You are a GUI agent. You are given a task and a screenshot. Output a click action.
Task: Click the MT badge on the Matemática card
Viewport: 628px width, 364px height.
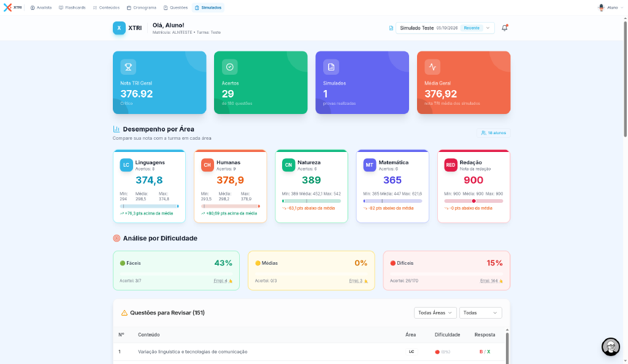click(370, 165)
